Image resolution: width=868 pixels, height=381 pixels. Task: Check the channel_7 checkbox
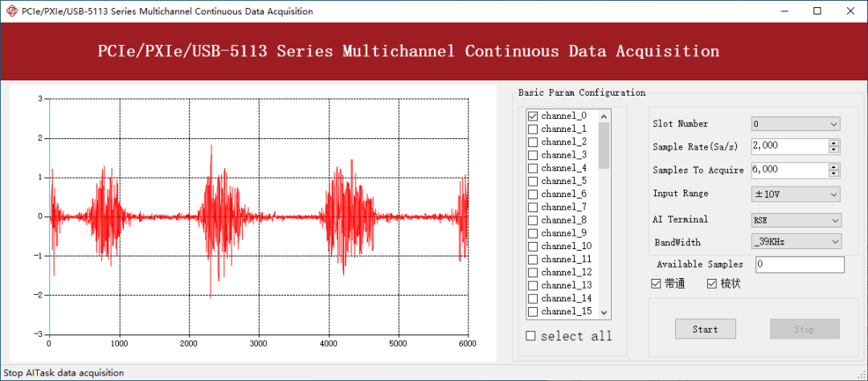tap(533, 207)
